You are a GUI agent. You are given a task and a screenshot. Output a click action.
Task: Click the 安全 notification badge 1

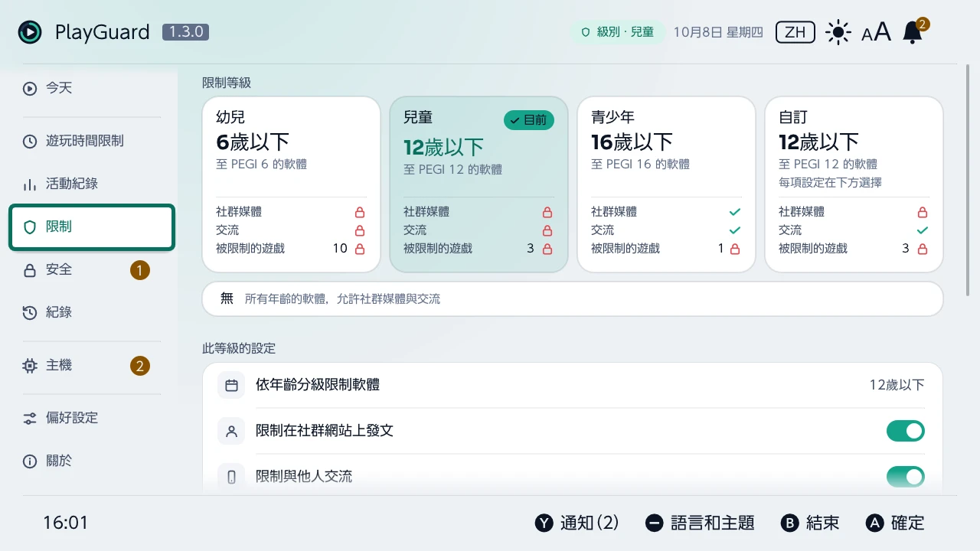[x=140, y=270]
